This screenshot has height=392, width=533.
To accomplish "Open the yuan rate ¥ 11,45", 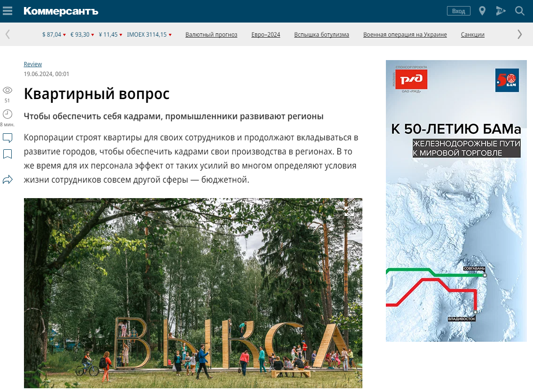I will [110, 35].
